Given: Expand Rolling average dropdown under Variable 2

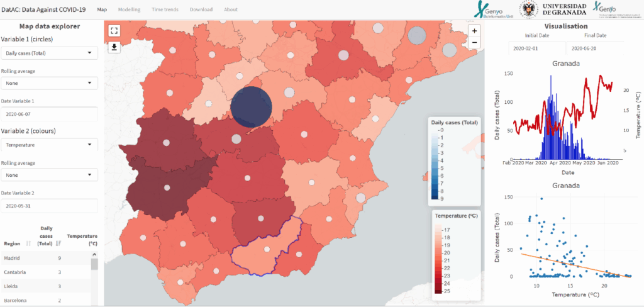Looking at the screenshot, I should tap(50, 175).
